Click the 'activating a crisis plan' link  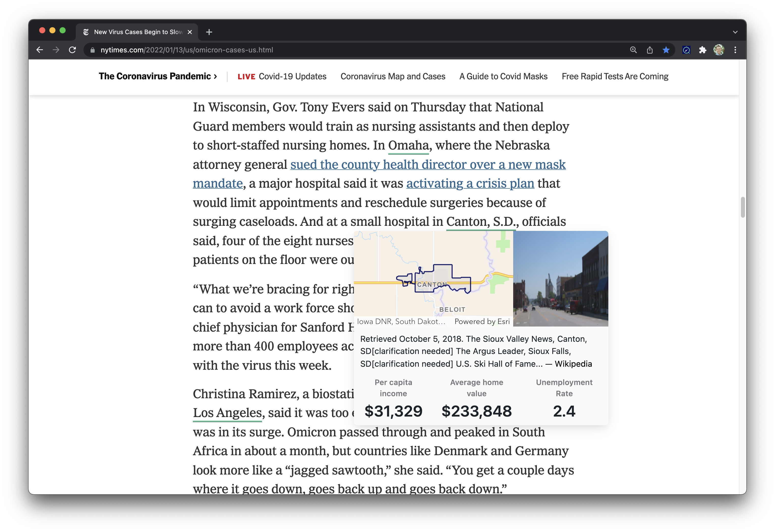(x=470, y=184)
